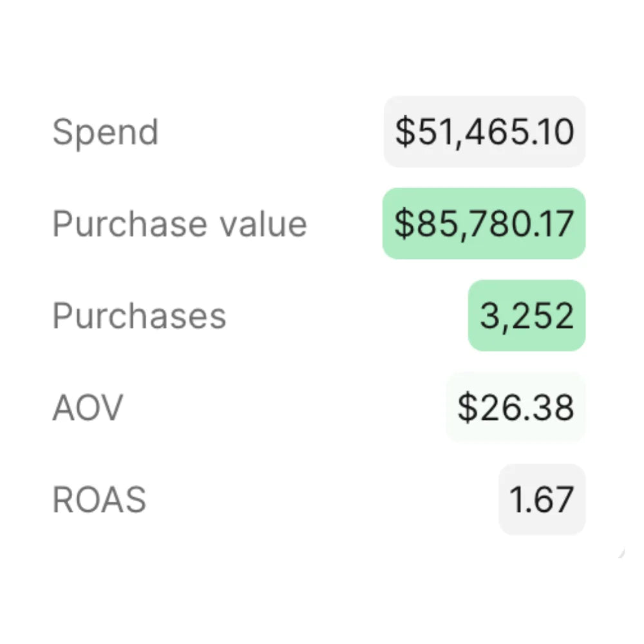
Task: Select the green $85,780.17 badge
Action: click(x=484, y=224)
